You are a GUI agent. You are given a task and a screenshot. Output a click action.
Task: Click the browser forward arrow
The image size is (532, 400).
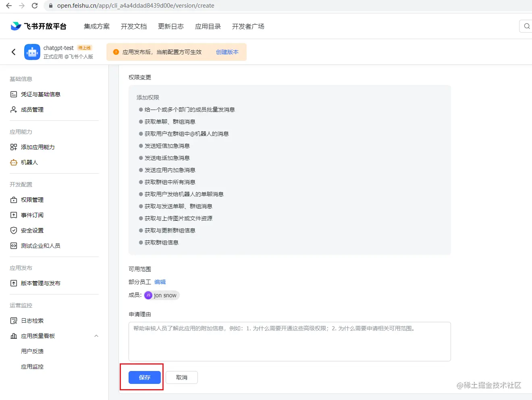(x=22, y=6)
